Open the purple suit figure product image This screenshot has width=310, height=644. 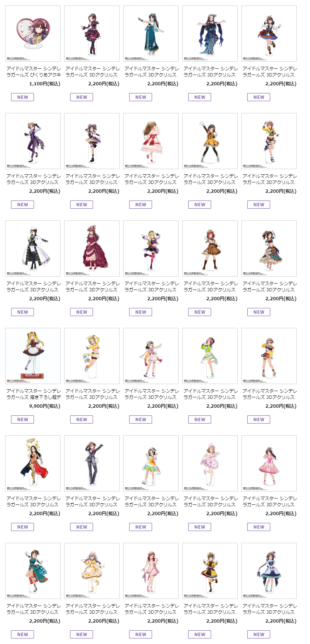33,141
